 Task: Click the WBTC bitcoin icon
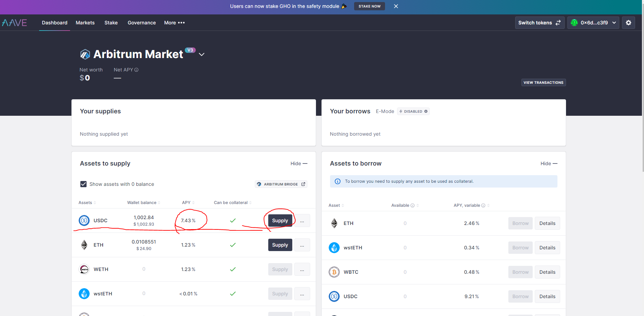point(334,272)
